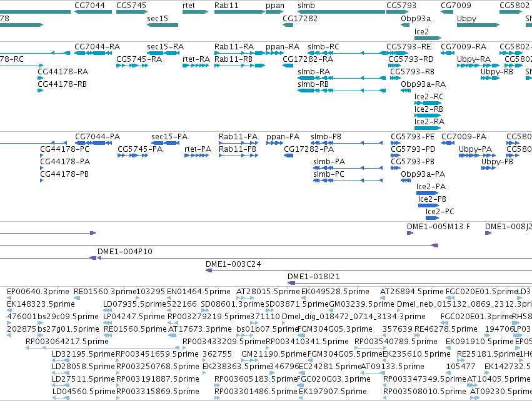Image resolution: width=532 pixels, height=401 pixels.
Task: Select the CG7009 gene label
Action: coord(456,6)
